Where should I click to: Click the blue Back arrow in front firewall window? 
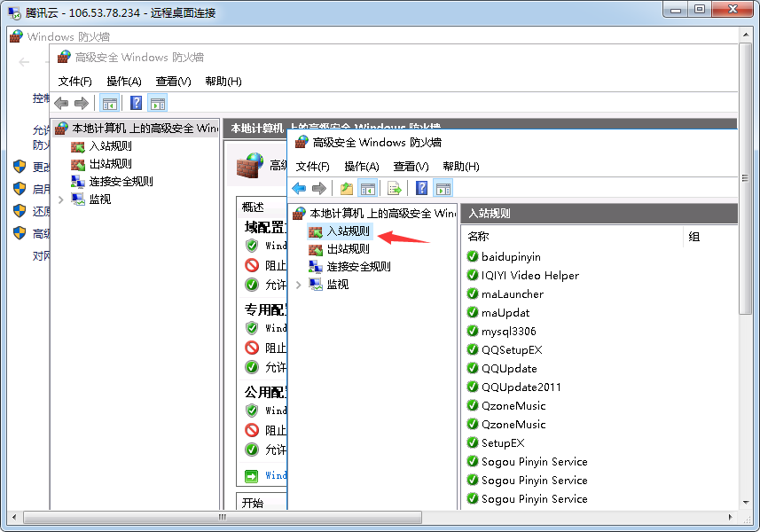coord(299,188)
